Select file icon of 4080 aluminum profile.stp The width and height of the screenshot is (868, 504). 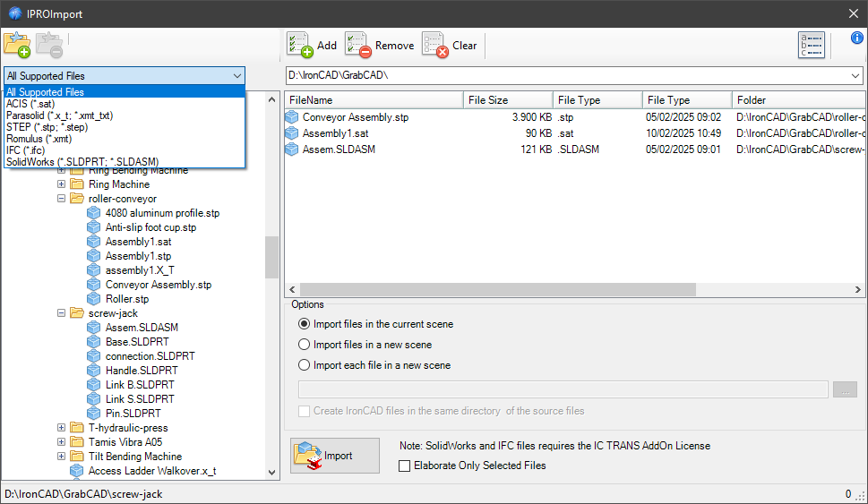pos(93,213)
